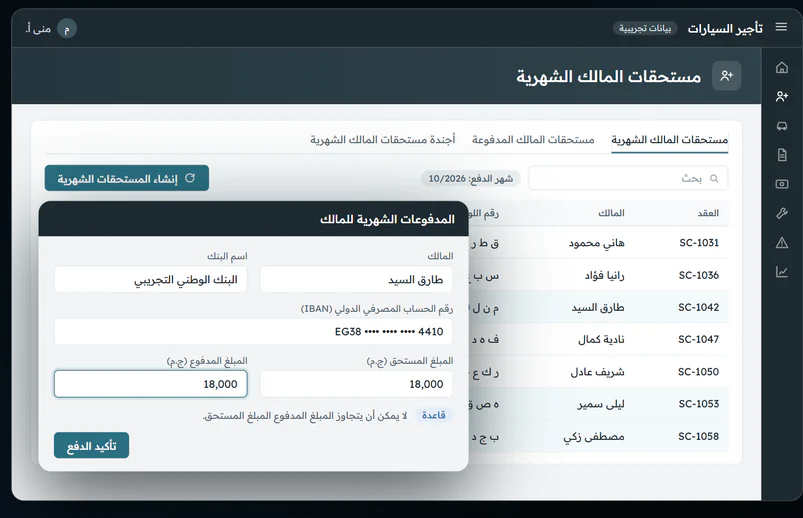Open the hamburger menu icon

click(781, 27)
